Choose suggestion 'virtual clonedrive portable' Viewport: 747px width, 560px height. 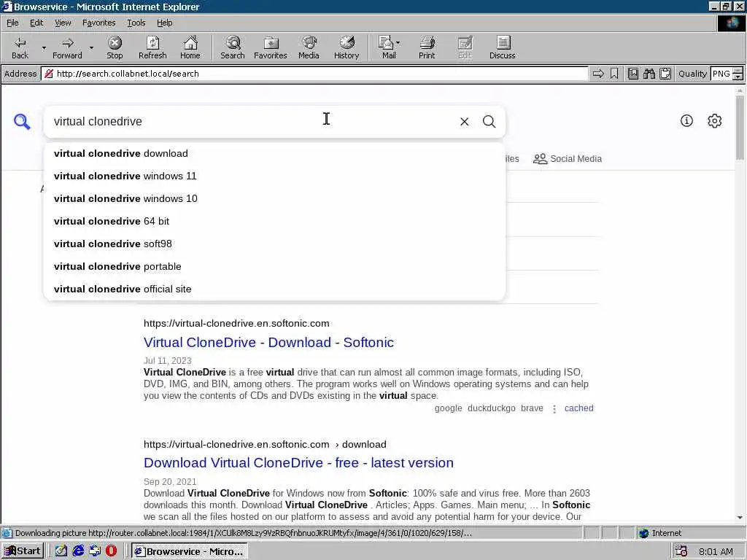pyautogui.click(x=274, y=267)
